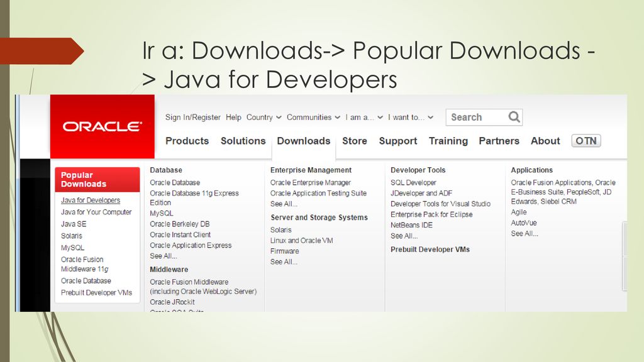Open Oracle Application Testing Suite link

(x=318, y=194)
